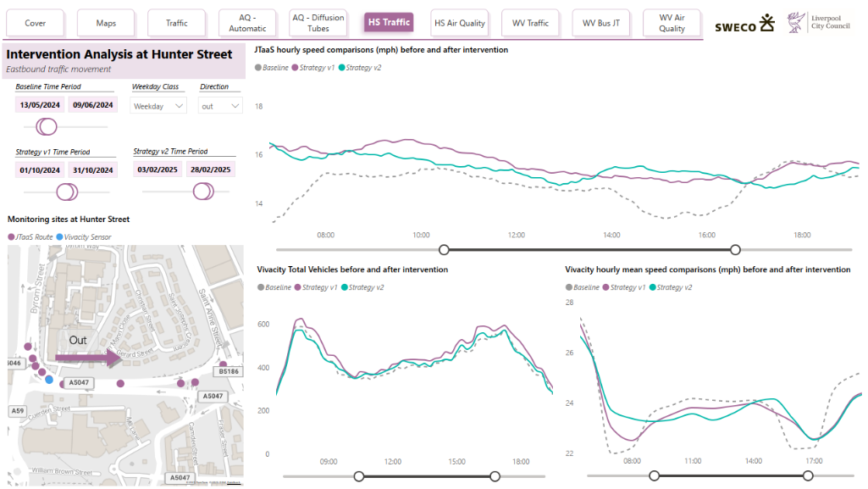Switch to the Cover tab

click(x=36, y=23)
